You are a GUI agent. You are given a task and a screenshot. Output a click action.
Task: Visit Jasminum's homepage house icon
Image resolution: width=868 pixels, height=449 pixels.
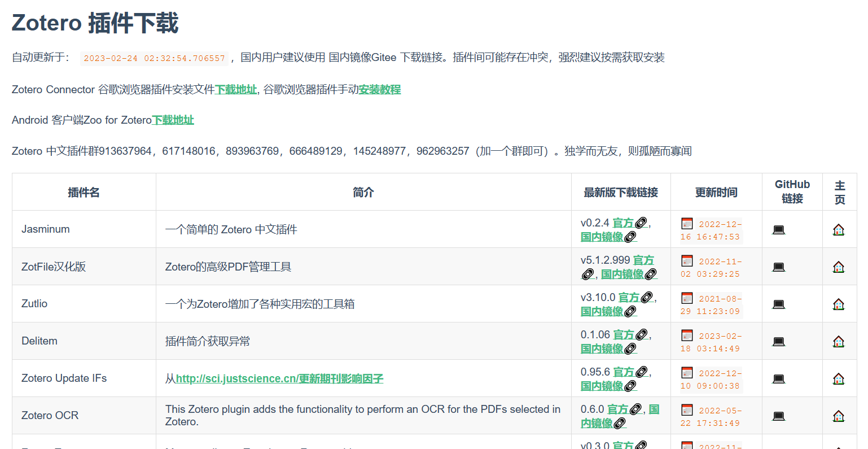(839, 229)
